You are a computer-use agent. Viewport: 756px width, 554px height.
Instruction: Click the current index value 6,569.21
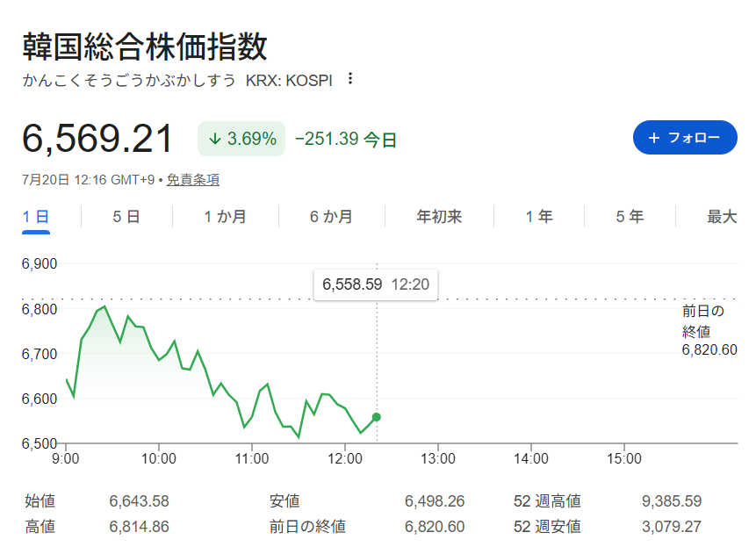pos(97,139)
